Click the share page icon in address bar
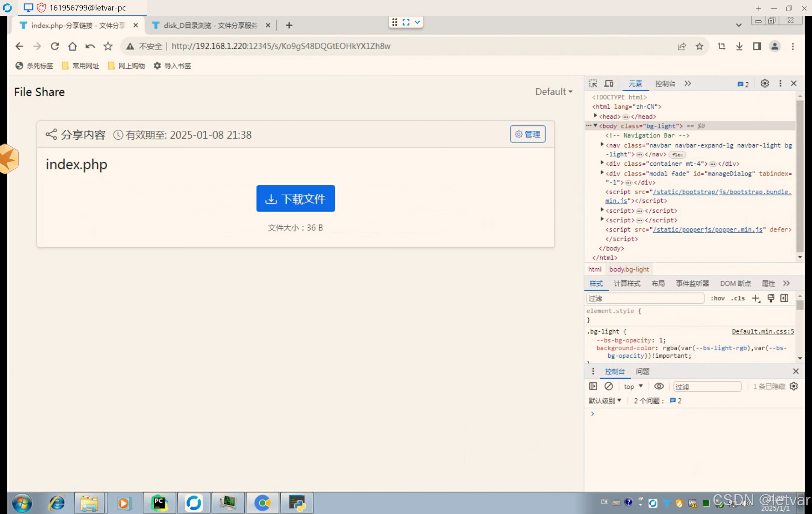 (x=682, y=46)
